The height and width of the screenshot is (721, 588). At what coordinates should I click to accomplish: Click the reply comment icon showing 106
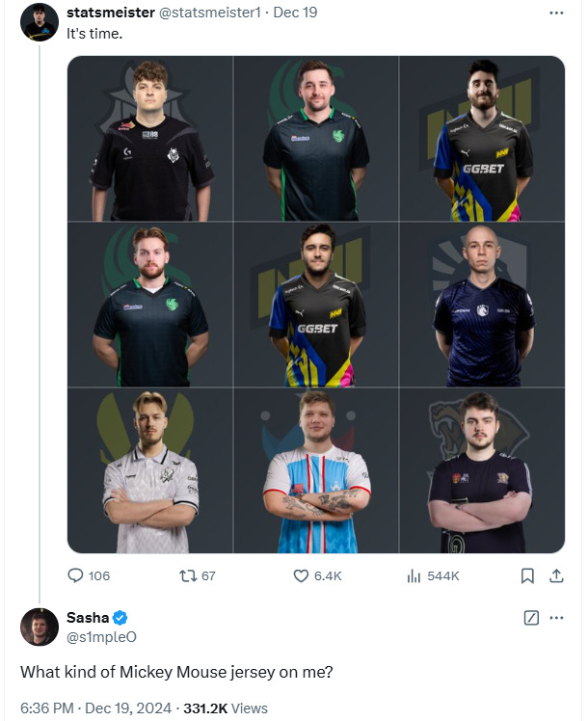click(x=76, y=575)
